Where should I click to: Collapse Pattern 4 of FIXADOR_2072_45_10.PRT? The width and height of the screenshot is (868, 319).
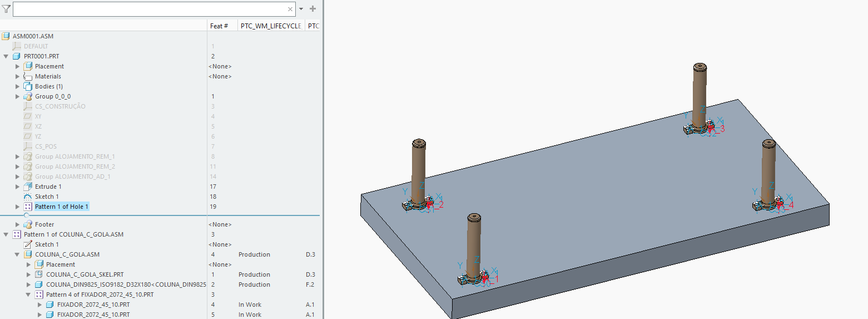(28, 295)
